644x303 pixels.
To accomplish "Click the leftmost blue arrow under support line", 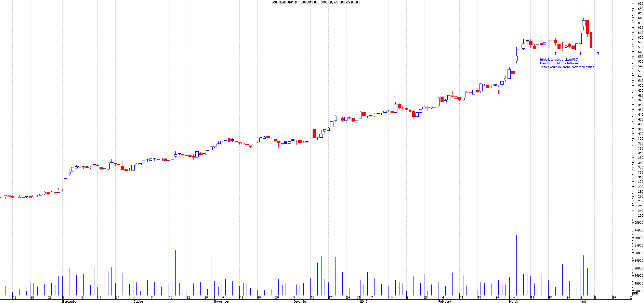I will click(x=555, y=53).
